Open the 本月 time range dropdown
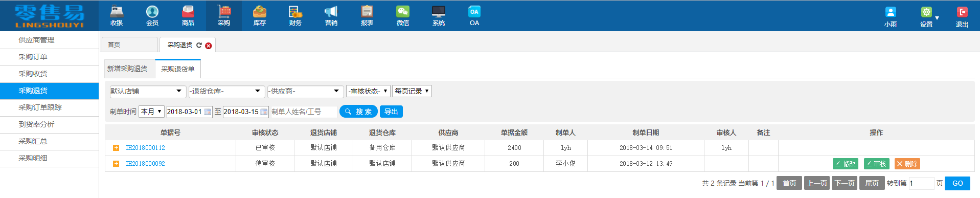The image size is (980, 198). click(151, 112)
